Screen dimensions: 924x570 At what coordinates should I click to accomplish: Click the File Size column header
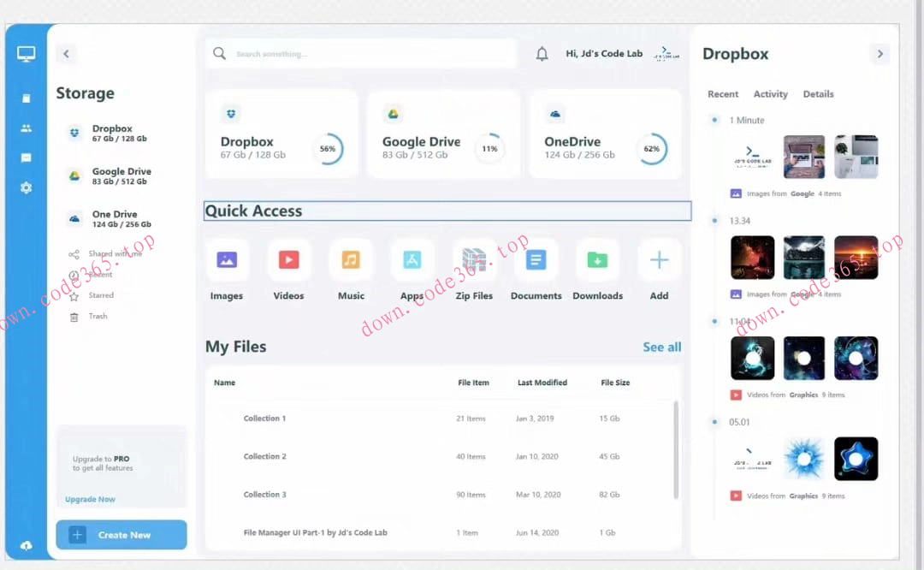(x=615, y=383)
